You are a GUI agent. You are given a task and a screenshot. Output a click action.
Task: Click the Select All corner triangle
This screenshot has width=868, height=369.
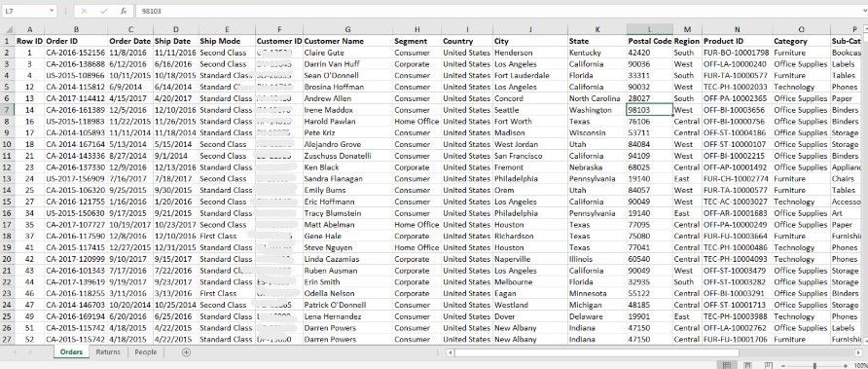pos(7,29)
